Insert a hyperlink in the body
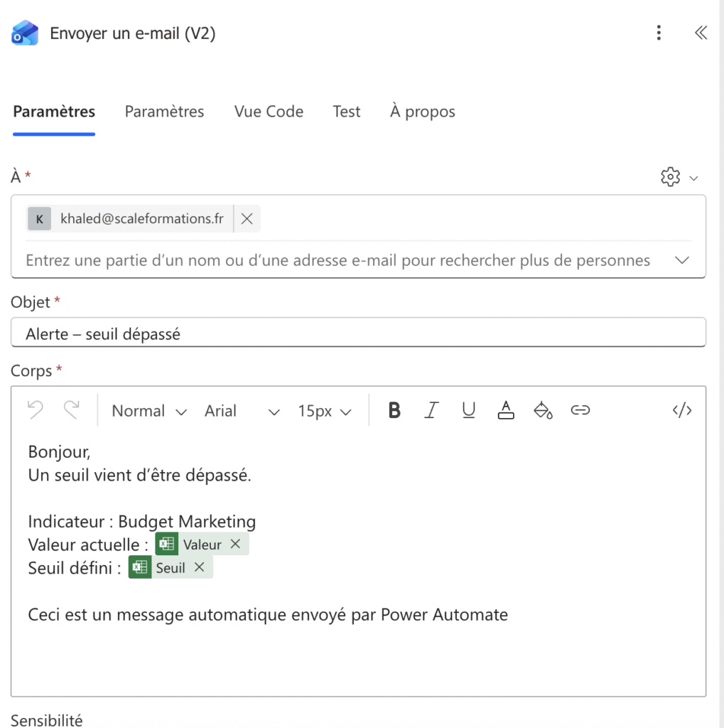The height and width of the screenshot is (728, 724). [580, 410]
